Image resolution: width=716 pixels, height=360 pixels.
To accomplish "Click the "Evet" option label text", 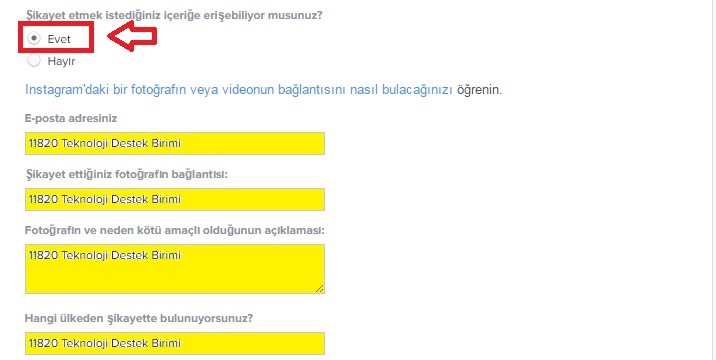I will (x=59, y=39).
